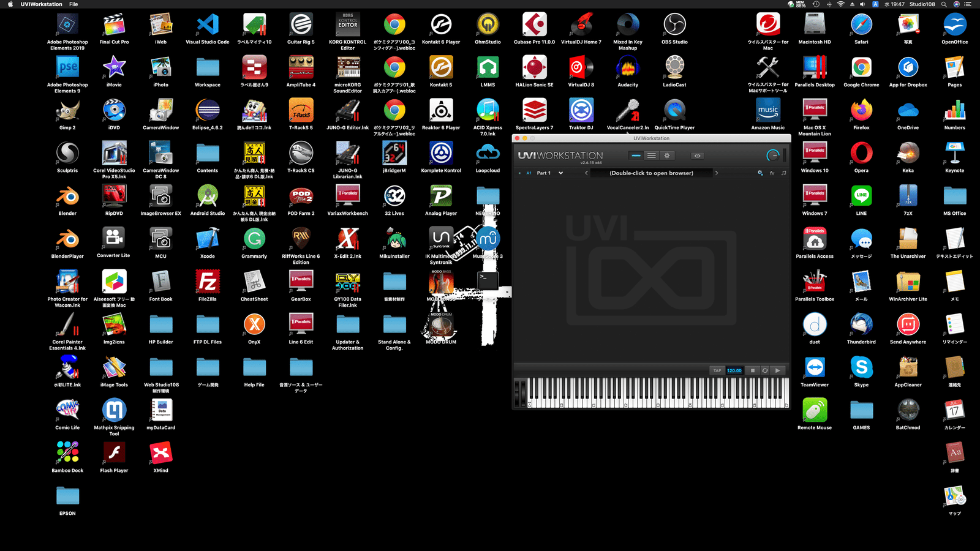The height and width of the screenshot is (551, 980).
Task: Switch to UVI Workstation multi list view
Action: click(x=652, y=156)
